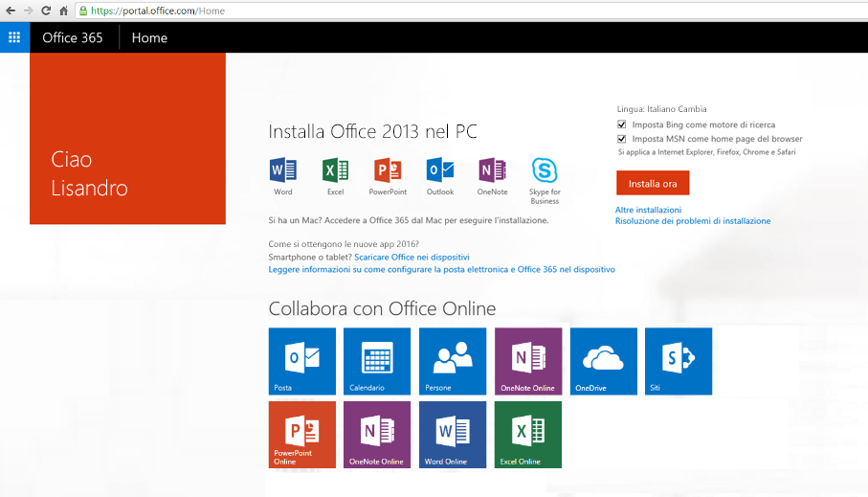Open Scaricare Office nei dispositivi link

412,257
